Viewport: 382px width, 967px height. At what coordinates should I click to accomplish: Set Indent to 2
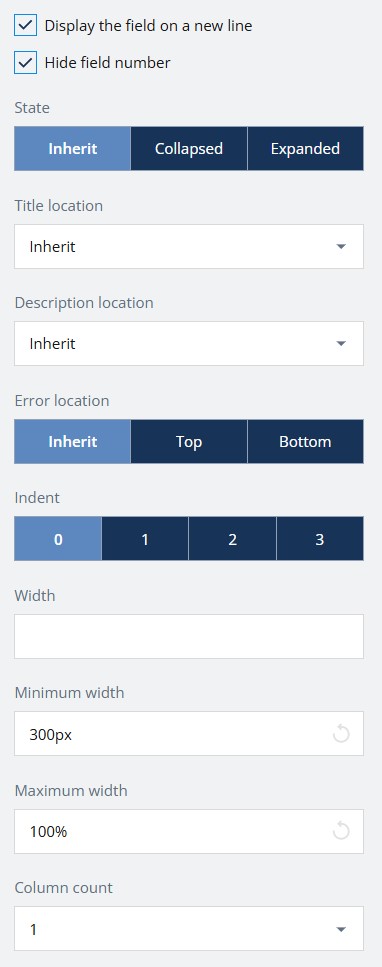233,539
